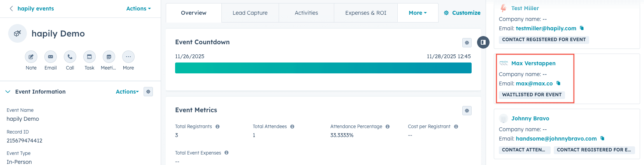Click the Email icon button

coord(51,57)
